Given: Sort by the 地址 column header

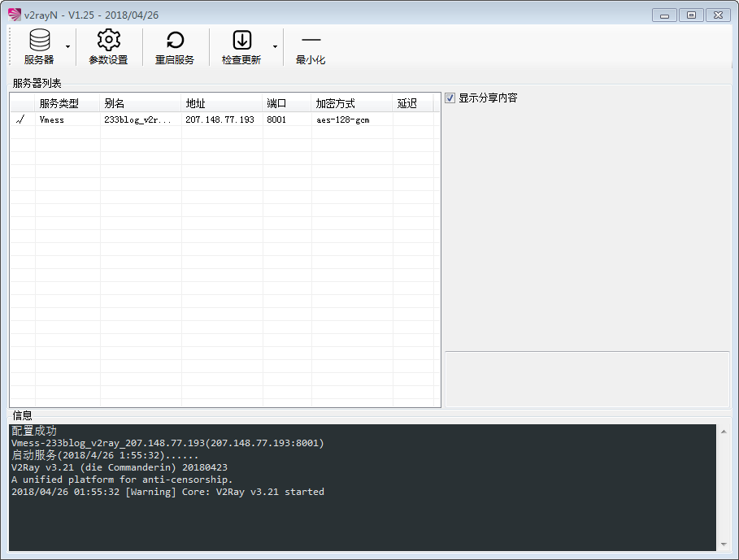Looking at the screenshot, I should point(221,103).
